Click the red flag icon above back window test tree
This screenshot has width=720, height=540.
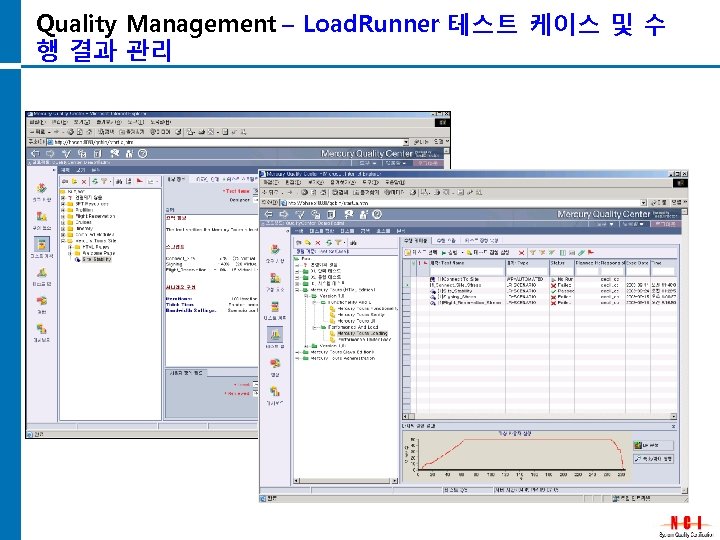click(140, 181)
